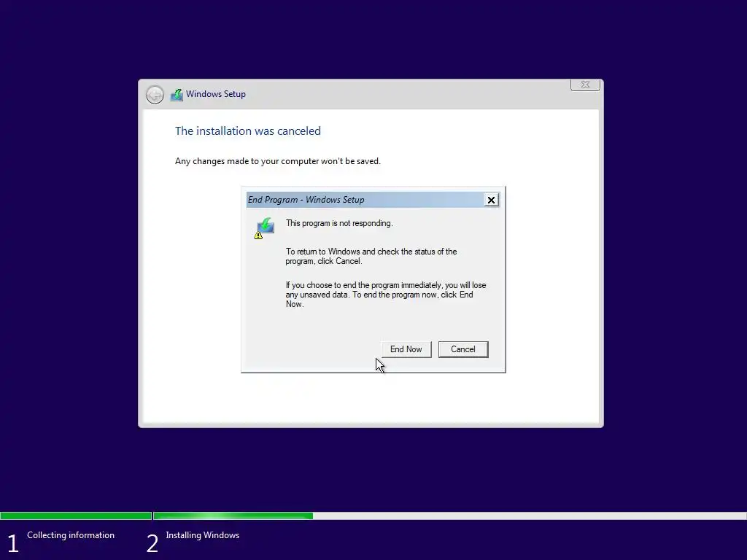Click 'Any changes made to your computer' text

point(278,161)
